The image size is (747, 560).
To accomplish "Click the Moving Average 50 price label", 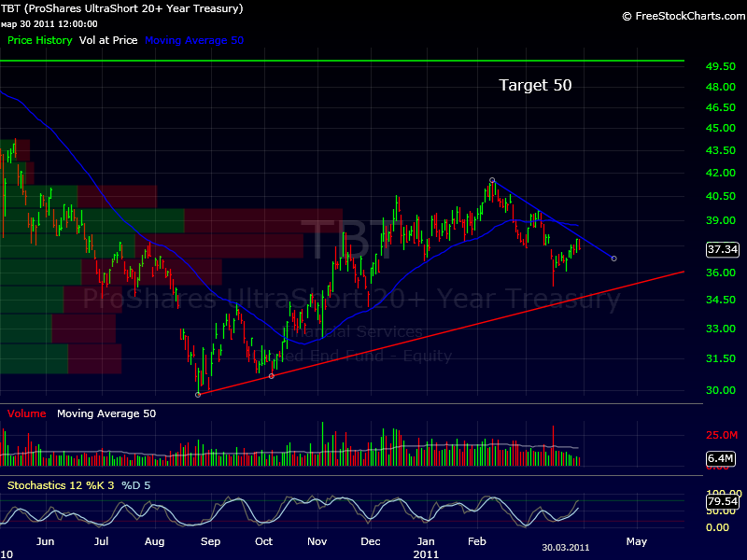I will pyautogui.click(x=194, y=40).
